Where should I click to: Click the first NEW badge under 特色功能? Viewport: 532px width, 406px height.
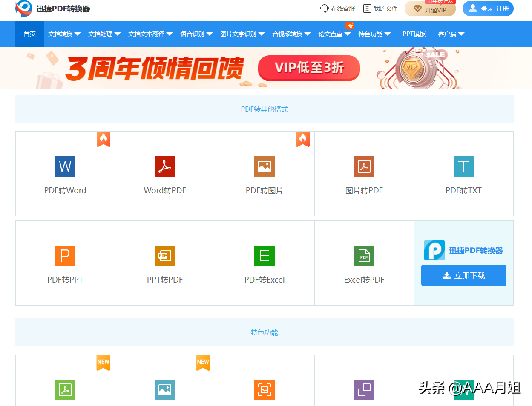point(104,363)
